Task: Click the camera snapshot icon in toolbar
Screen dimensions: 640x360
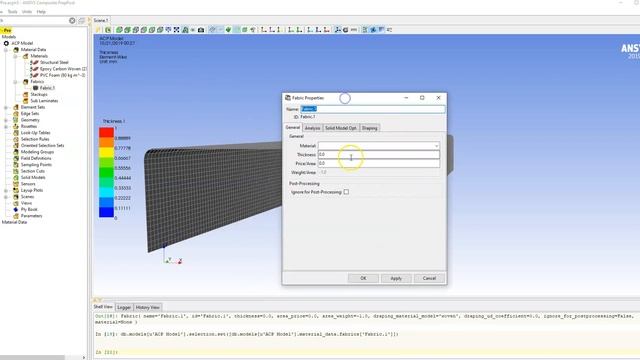Action: click(x=201, y=30)
